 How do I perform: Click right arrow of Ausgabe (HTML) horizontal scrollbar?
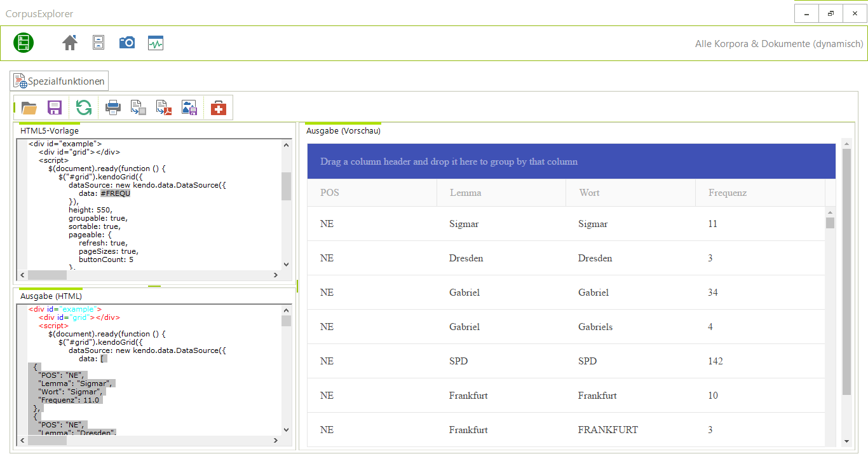(276, 440)
